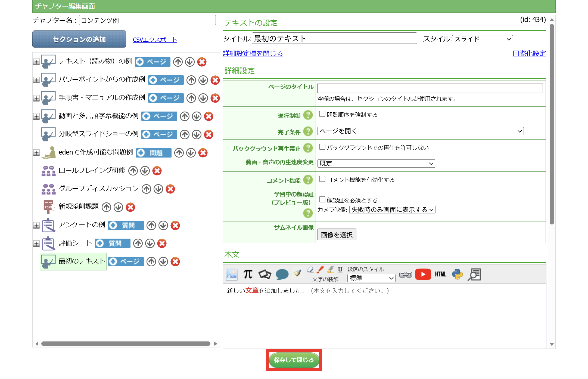Viewport: 588px width, 379px height.
Task: Open the HTML source editor icon
Action: (440, 274)
